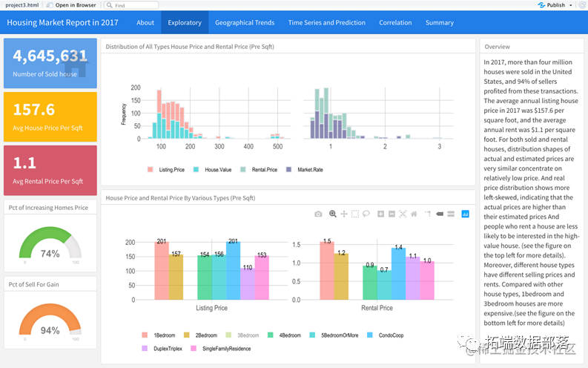Reset axes with the home icon
This screenshot has height=368, width=588.
pos(414,214)
